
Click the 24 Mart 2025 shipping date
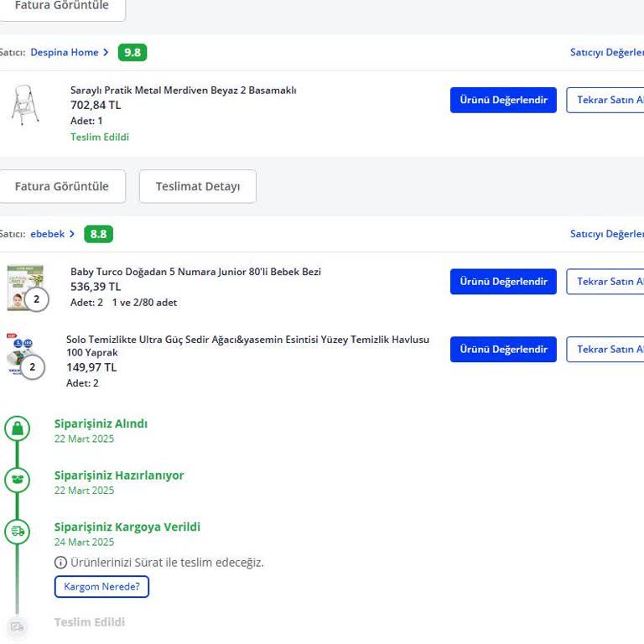(84, 543)
